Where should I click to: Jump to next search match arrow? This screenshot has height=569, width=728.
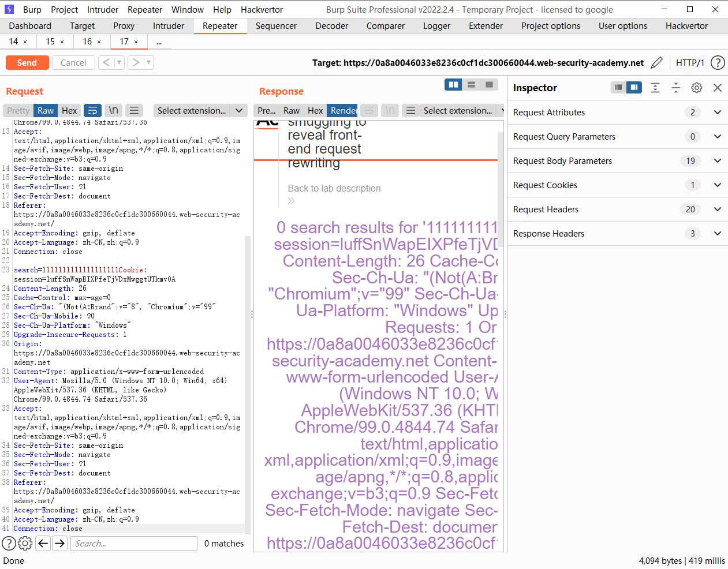click(x=59, y=543)
